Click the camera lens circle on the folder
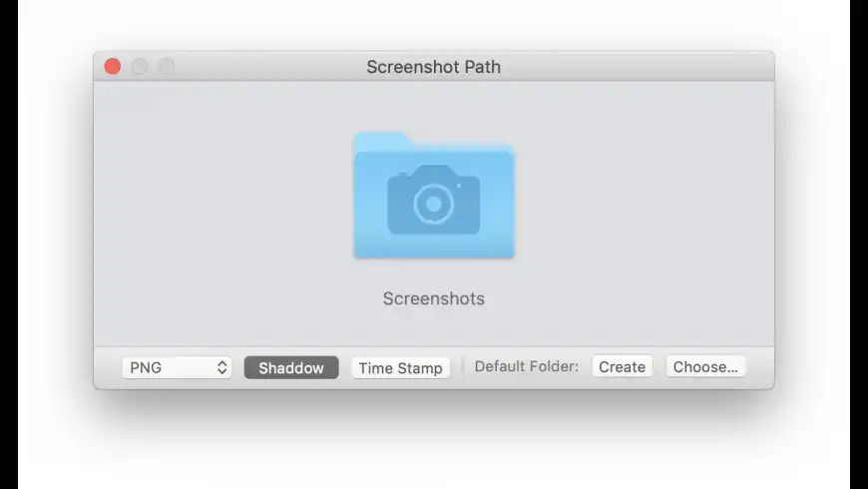868x489 pixels. coord(433,204)
